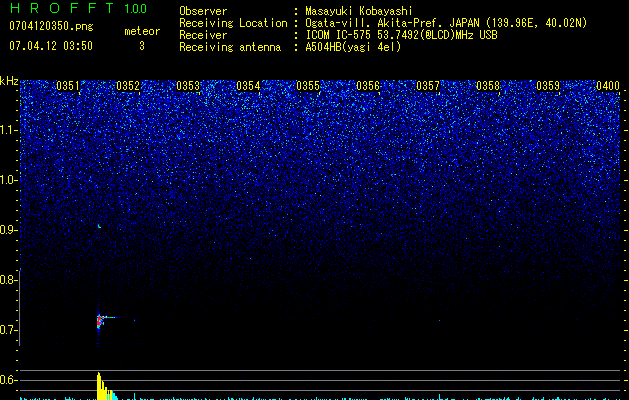Click the yellow signal intensity peak bars
The width and height of the screenshot is (629, 400).
104,386
